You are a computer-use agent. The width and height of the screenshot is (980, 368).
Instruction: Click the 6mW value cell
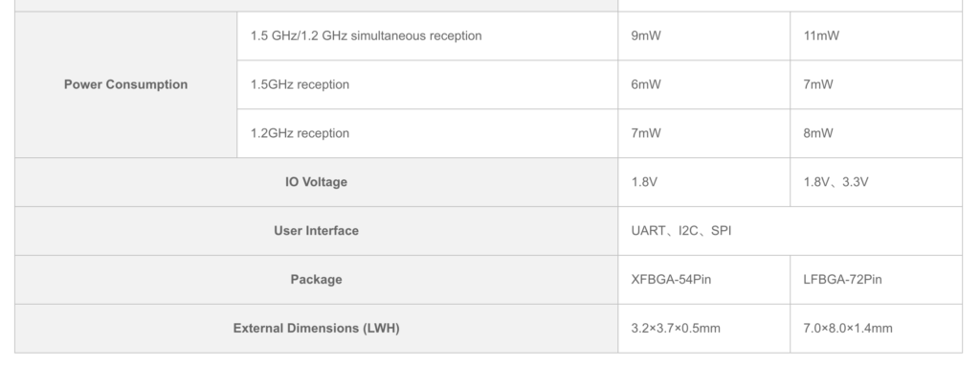[703, 84]
